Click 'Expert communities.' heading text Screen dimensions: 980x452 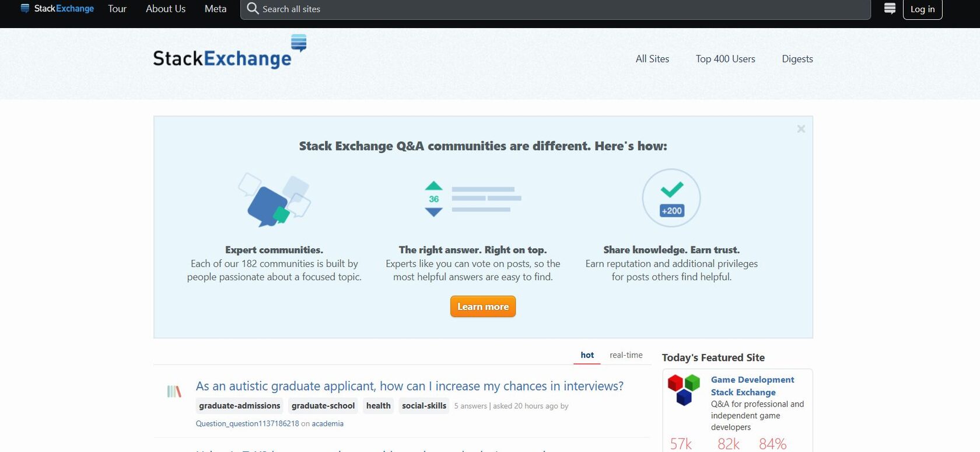coord(274,250)
